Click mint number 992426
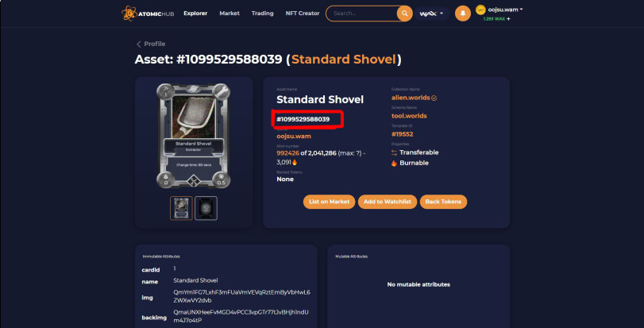644x328 pixels. [288, 153]
